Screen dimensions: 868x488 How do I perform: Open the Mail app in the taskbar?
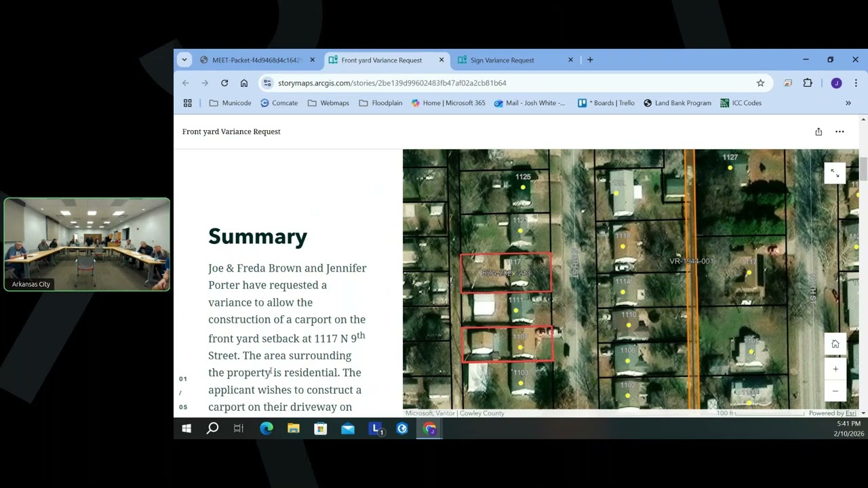coord(348,428)
